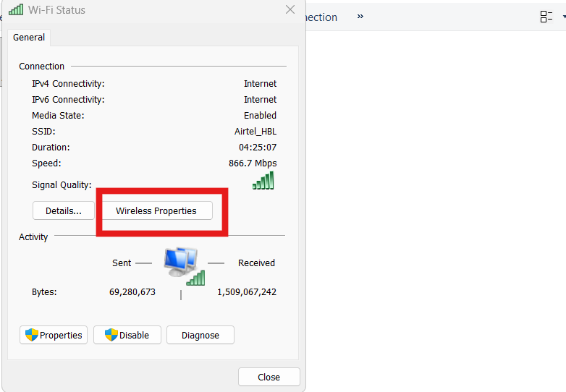Run Diagnose on the Wi-Fi connection
Image resolution: width=566 pixels, height=392 pixels.
click(200, 335)
